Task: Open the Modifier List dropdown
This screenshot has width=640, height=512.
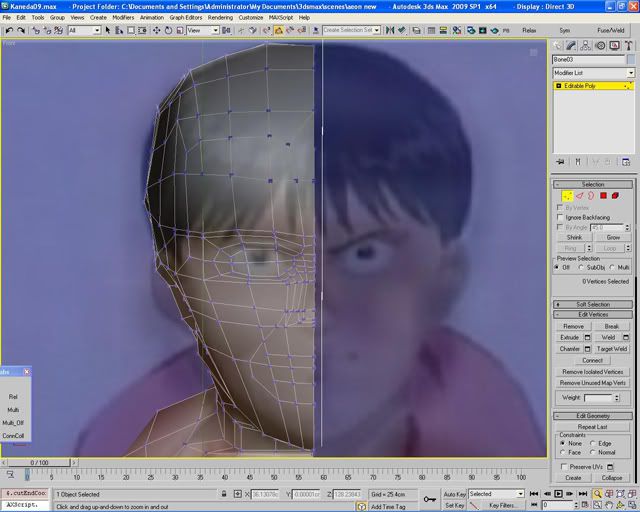Action: [x=594, y=73]
